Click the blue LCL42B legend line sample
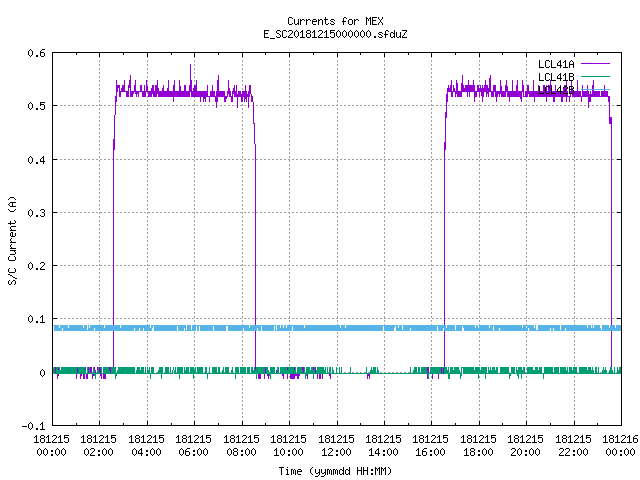The width and height of the screenshot is (640, 480). pyautogui.click(x=595, y=89)
